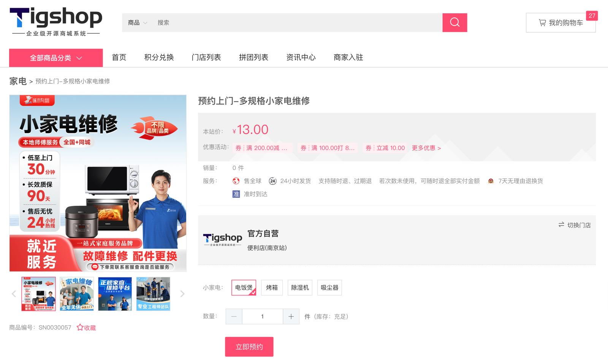Screen dimensions: 608x364
Task: Open the 家电 breadcrumb link
Action: [x=18, y=81]
